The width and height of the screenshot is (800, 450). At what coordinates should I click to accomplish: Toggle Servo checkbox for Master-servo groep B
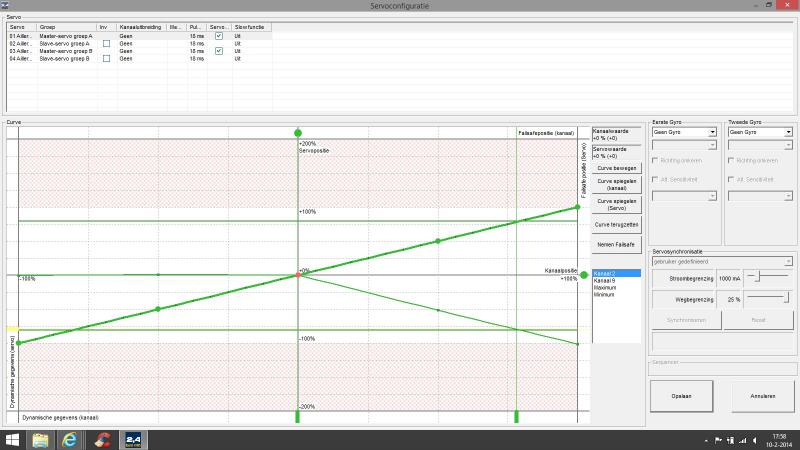(x=219, y=51)
